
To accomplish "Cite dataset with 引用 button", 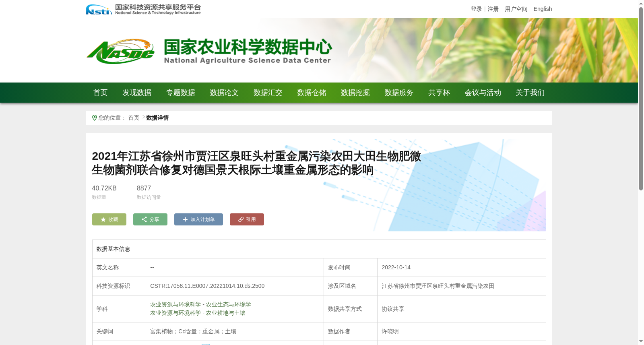I will (247, 219).
